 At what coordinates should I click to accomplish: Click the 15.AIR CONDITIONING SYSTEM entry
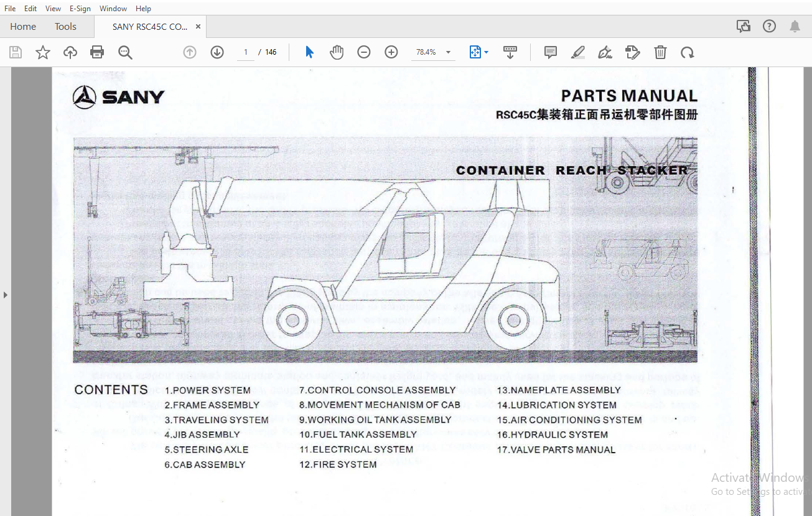tap(569, 420)
